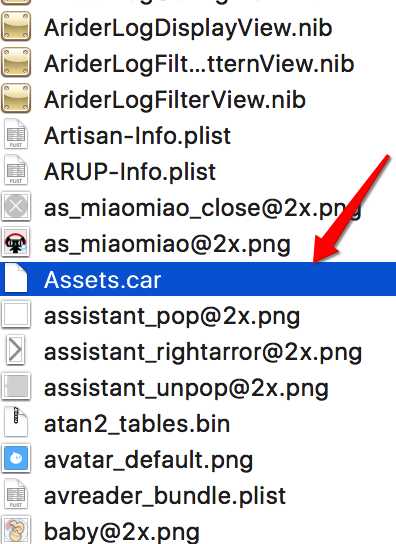396x544 pixels.
Task: Select the AriderLogFilt...tternView.nib file name
Action: (199, 64)
